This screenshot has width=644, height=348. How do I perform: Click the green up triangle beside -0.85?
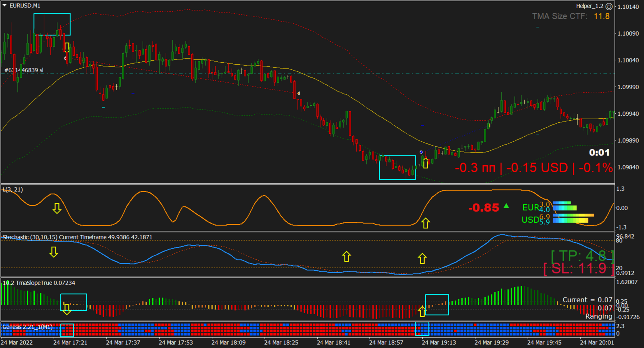[506, 205]
